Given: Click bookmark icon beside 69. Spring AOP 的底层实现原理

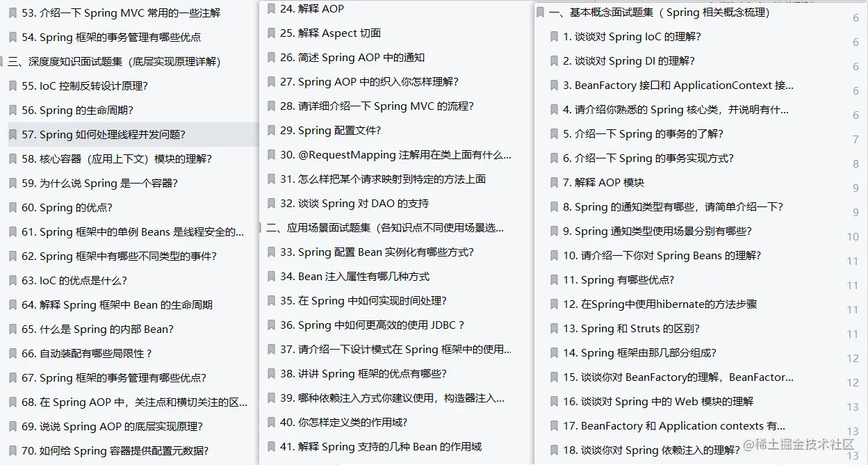Looking at the screenshot, I should point(13,427).
